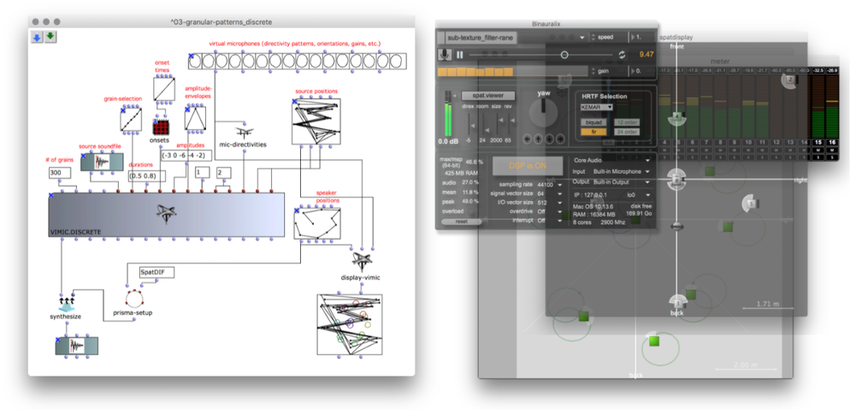Open the source positions trajectory box
The image size is (868, 410).
pyautogui.click(x=316, y=122)
